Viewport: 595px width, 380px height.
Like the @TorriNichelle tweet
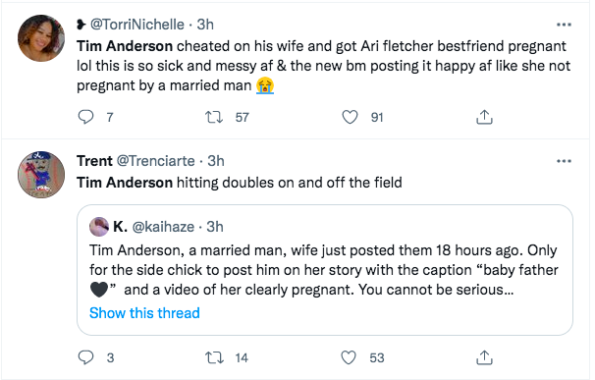tap(349, 117)
